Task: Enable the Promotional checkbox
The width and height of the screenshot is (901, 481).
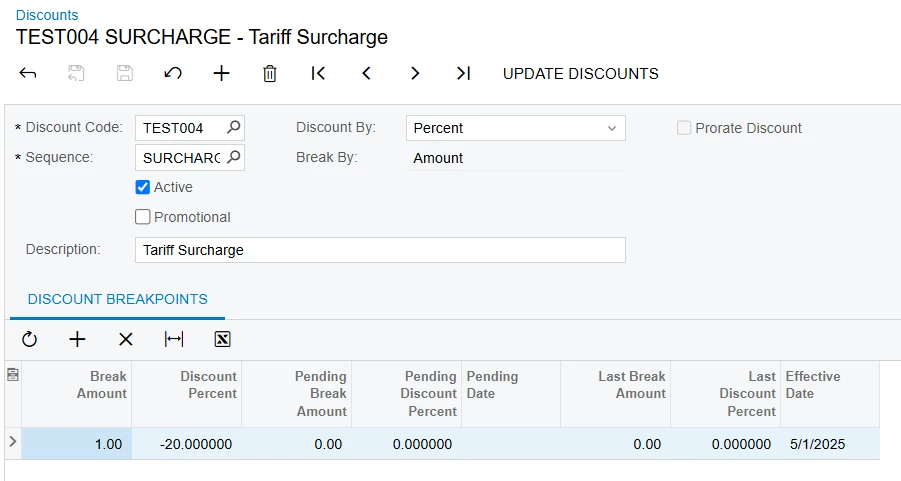Action: pyautogui.click(x=143, y=217)
